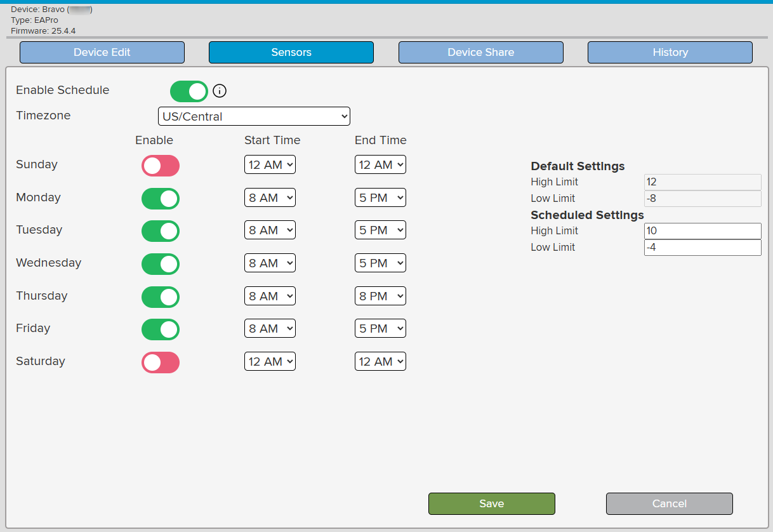The image size is (773, 532).
Task: Click the Scheduled Settings High Limit field
Action: pyautogui.click(x=702, y=231)
